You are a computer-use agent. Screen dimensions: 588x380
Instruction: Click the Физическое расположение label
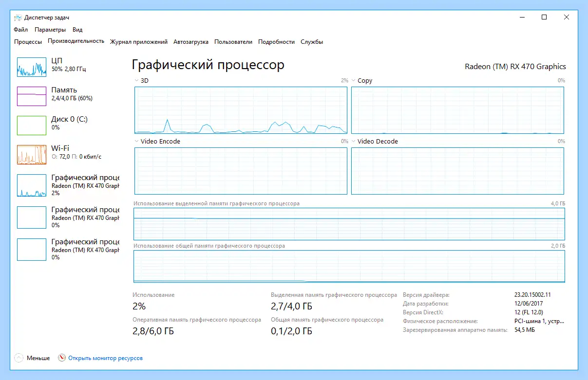(x=440, y=321)
